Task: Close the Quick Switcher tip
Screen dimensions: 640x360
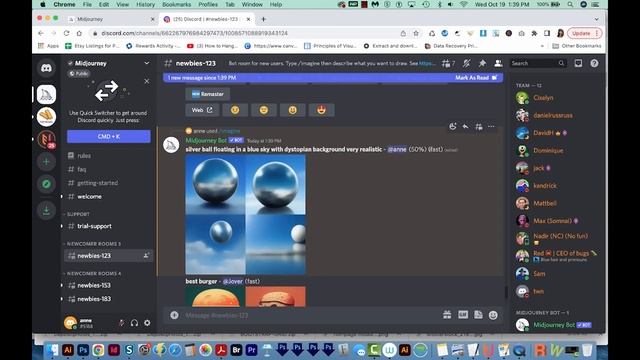Action: click(147, 81)
